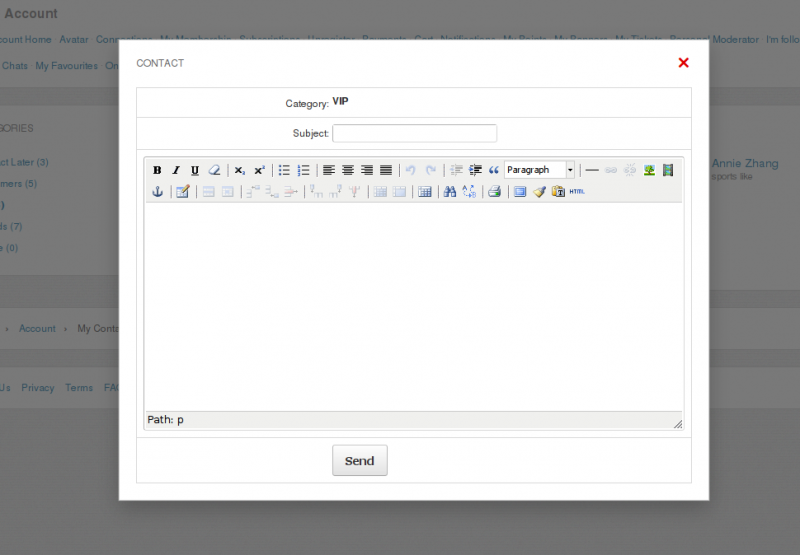The width and height of the screenshot is (800, 555).
Task: Insert a numbered list
Action: [x=304, y=170]
